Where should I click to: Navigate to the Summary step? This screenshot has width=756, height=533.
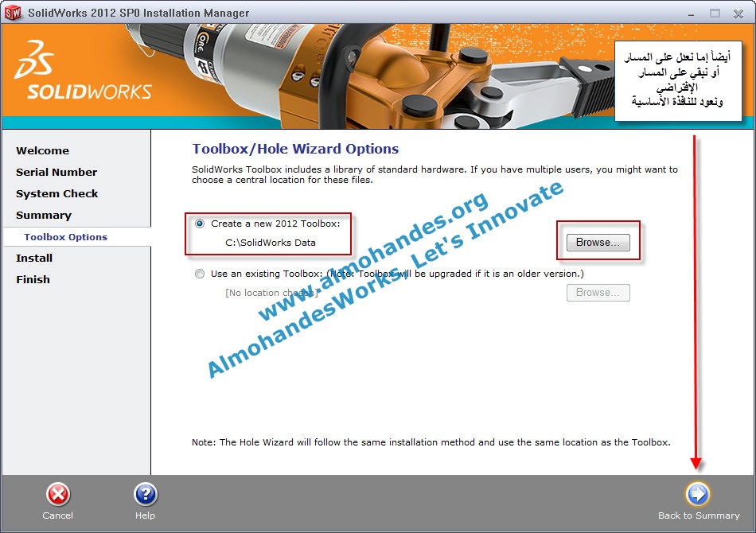click(x=44, y=216)
